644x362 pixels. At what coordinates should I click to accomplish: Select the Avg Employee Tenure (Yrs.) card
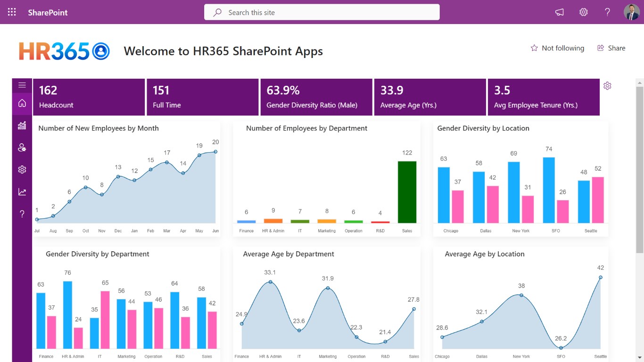544,97
